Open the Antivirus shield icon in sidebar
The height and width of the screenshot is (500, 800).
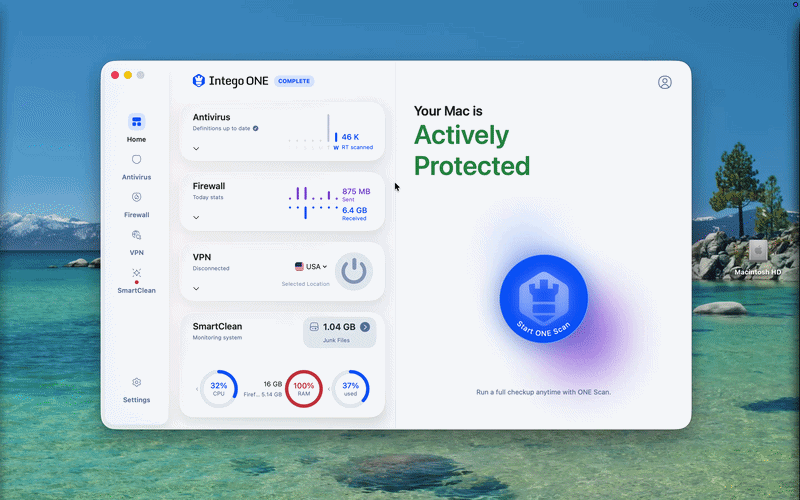point(136,160)
